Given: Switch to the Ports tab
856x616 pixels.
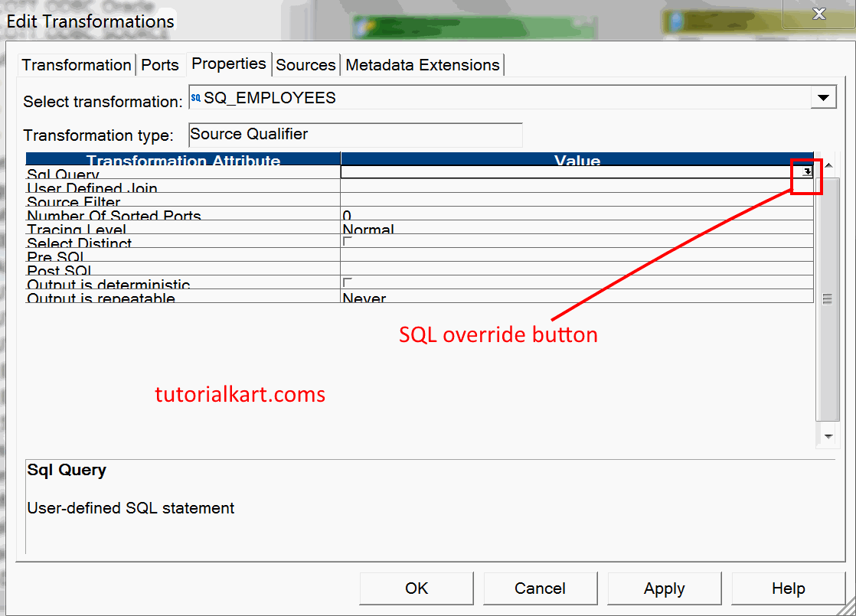Looking at the screenshot, I should (160, 65).
